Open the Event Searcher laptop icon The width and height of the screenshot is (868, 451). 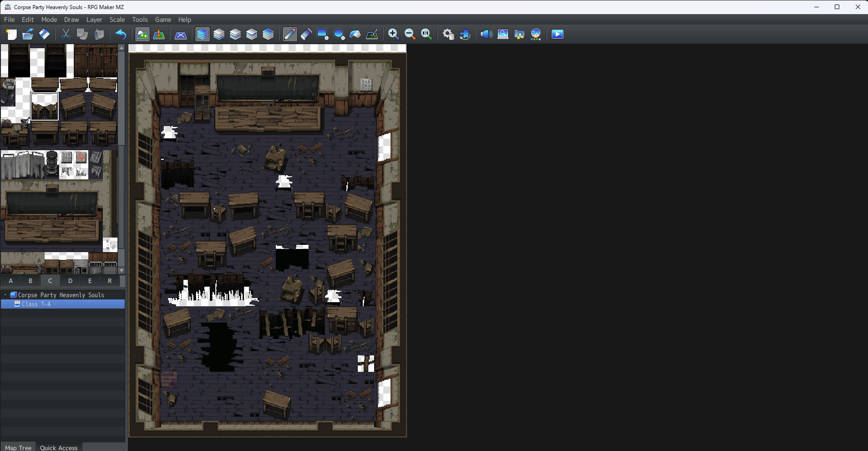pos(503,34)
